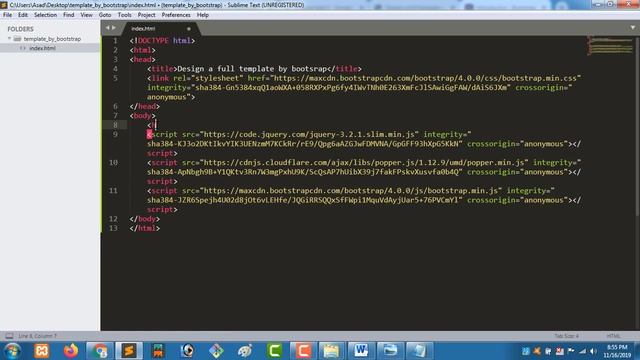
Task: Click line number 13 in gutter
Action: (113, 228)
